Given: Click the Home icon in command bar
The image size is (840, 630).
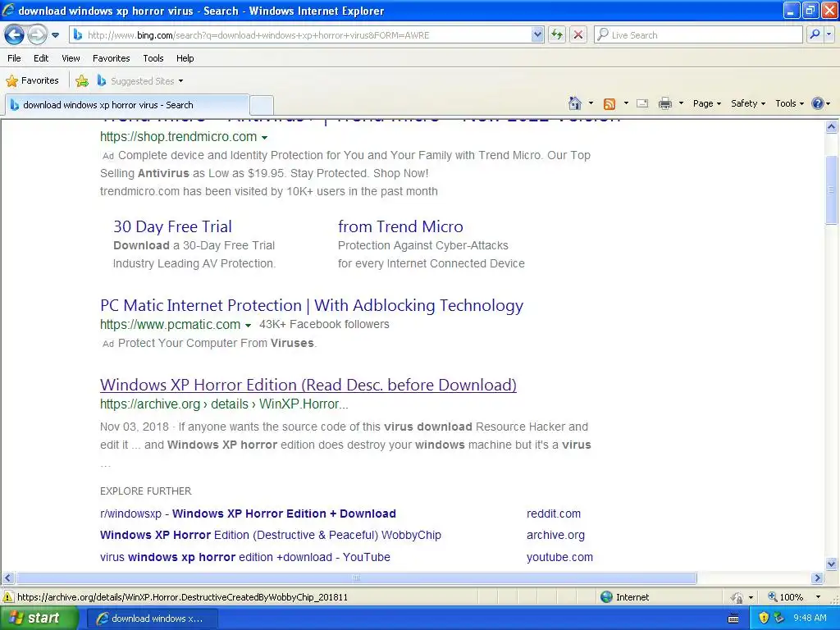Looking at the screenshot, I should tap(575, 103).
